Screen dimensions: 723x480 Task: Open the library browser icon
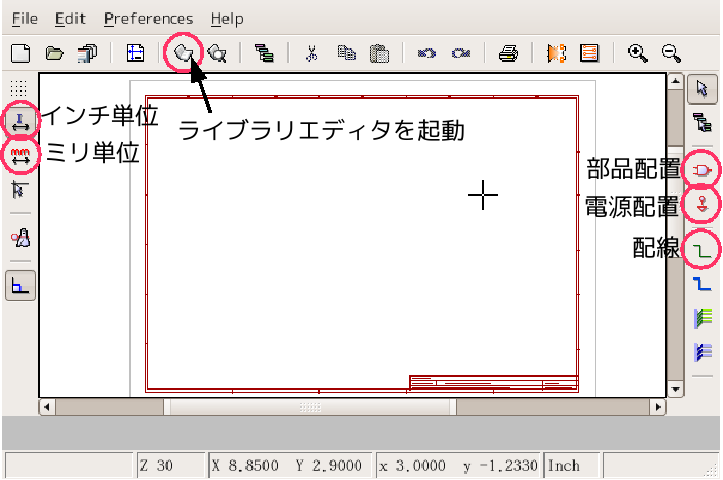coord(216,53)
